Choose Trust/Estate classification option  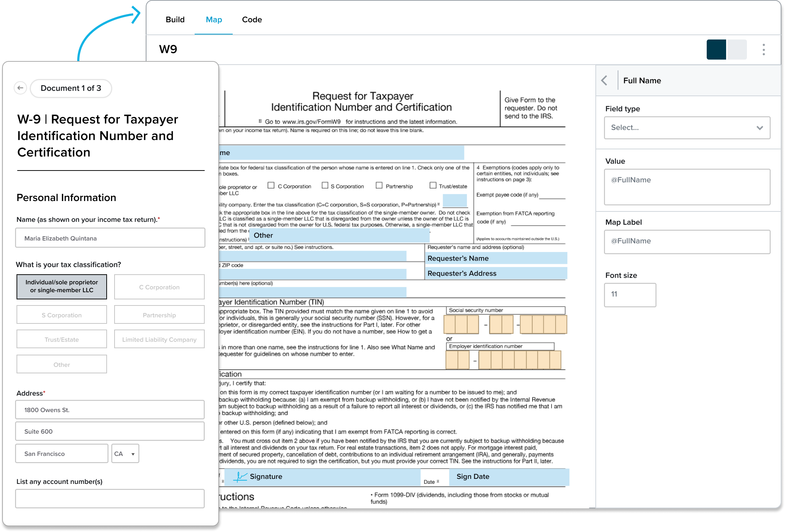point(62,339)
